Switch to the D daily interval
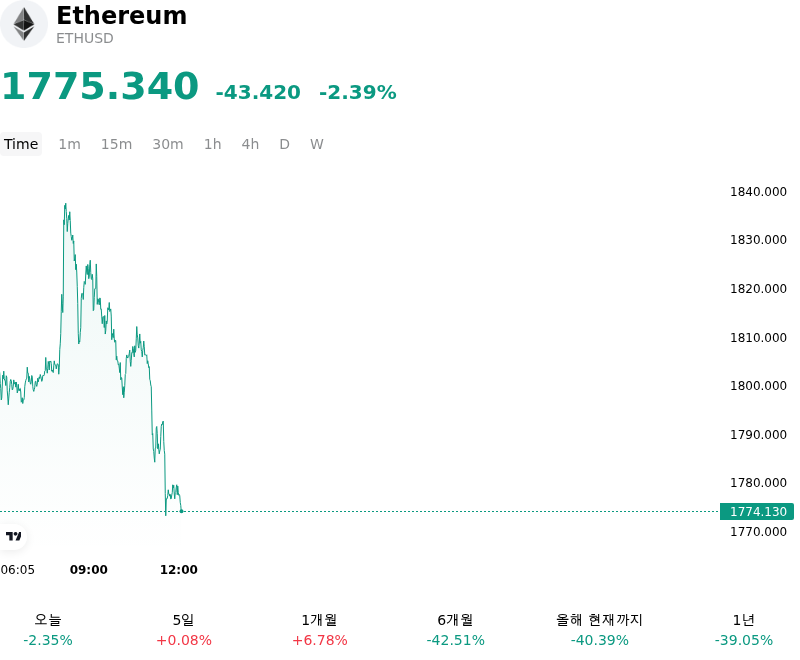This screenshot has width=800, height=660. [284, 144]
